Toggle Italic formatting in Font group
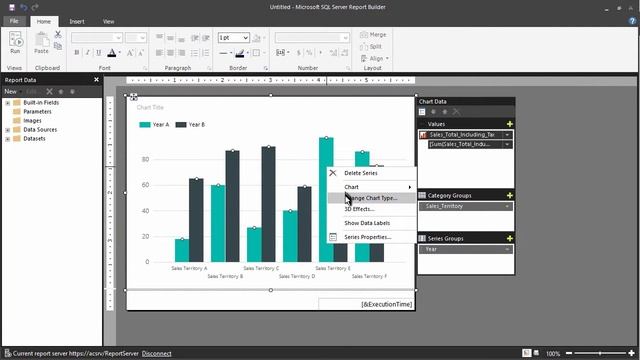 (x=87, y=53)
